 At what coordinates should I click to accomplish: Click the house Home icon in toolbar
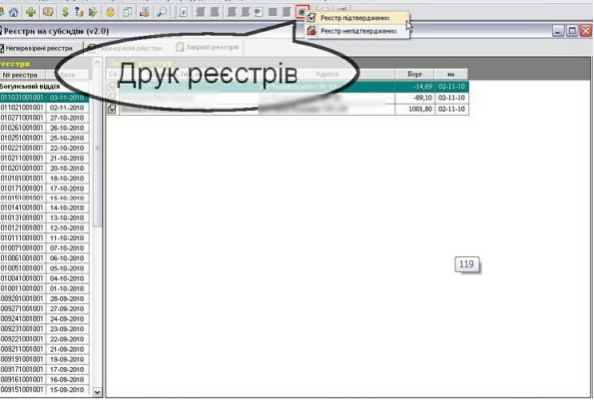point(14,12)
